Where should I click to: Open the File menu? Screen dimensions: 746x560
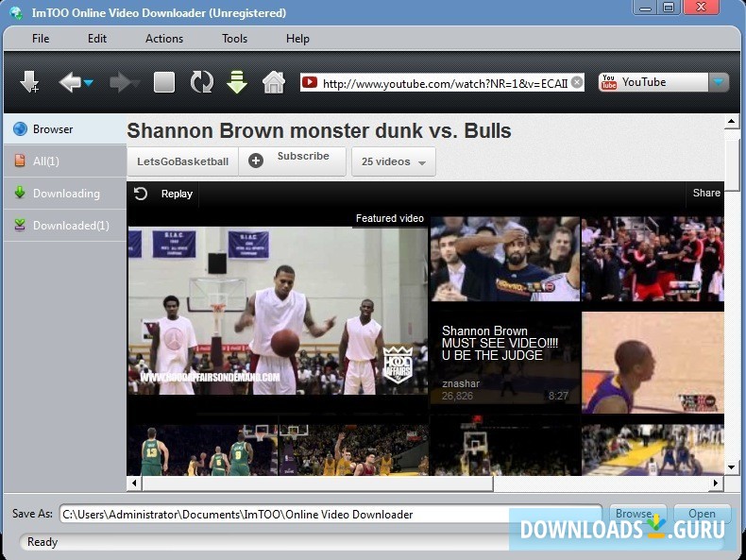(x=41, y=39)
